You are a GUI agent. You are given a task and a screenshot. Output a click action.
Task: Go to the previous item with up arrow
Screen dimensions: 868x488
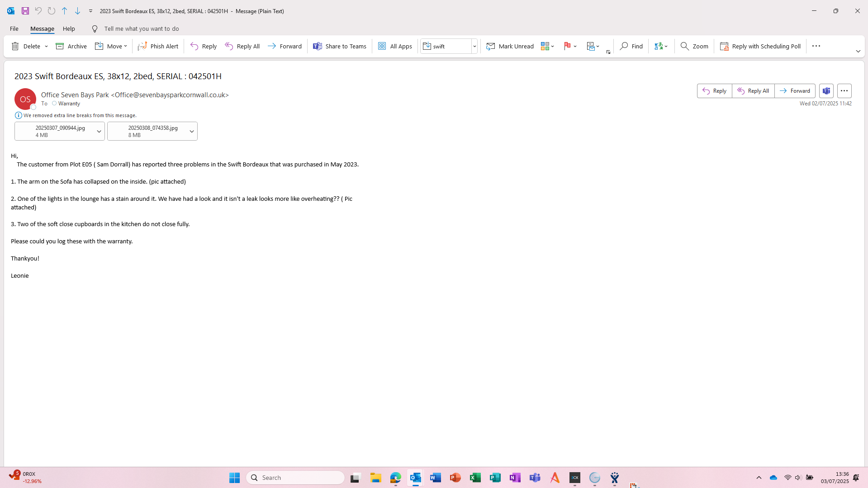click(65, 11)
